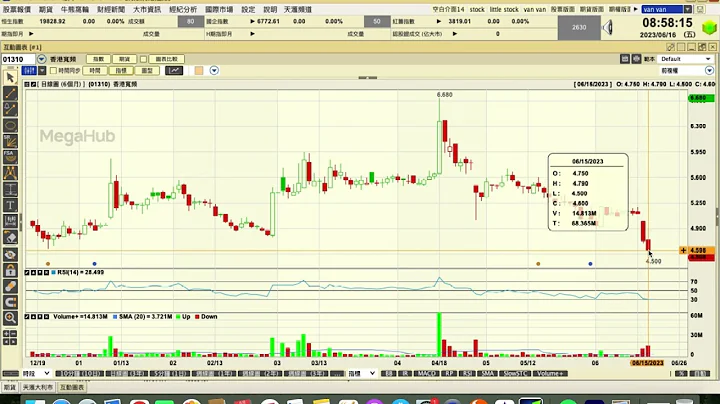Click the stock code 01310 input field
The width and height of the screenshot is (720, 404).
(18, 59)
